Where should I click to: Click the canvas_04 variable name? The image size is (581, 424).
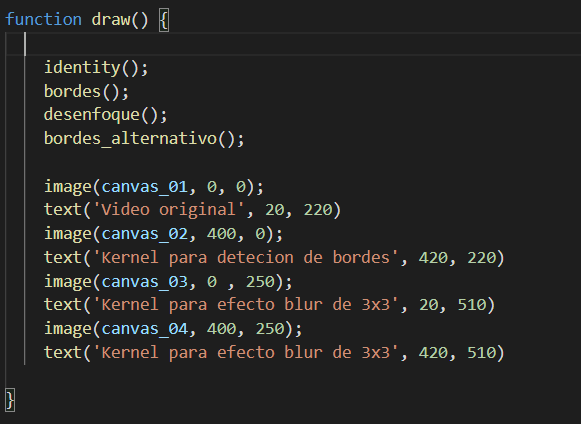(145, 329)
